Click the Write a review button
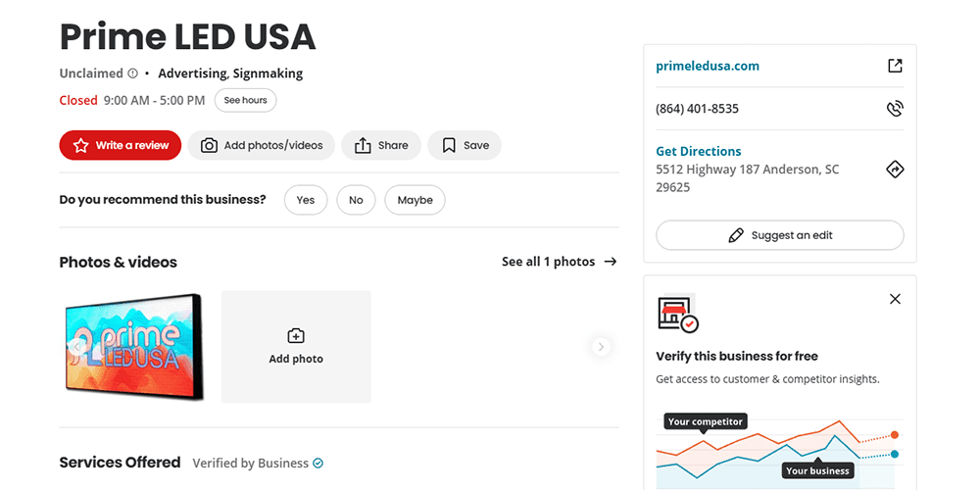Screen dimensions: 980x490 [120, 146]
